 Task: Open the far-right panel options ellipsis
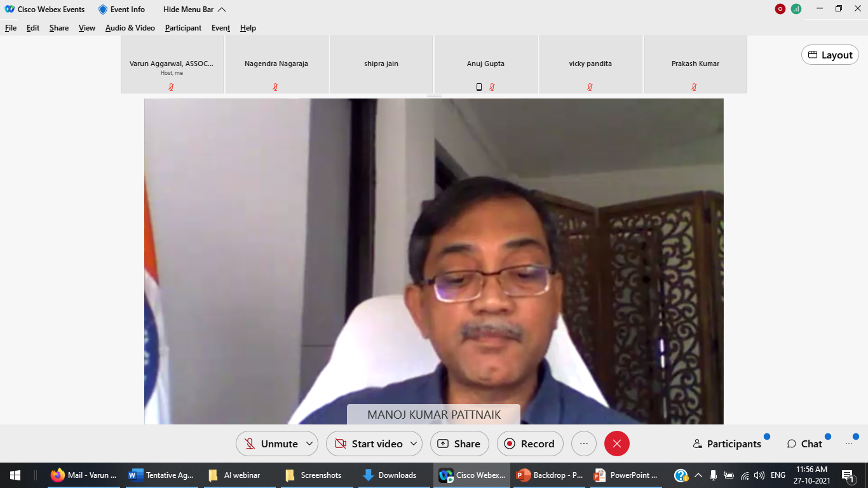tap(848, 444)
